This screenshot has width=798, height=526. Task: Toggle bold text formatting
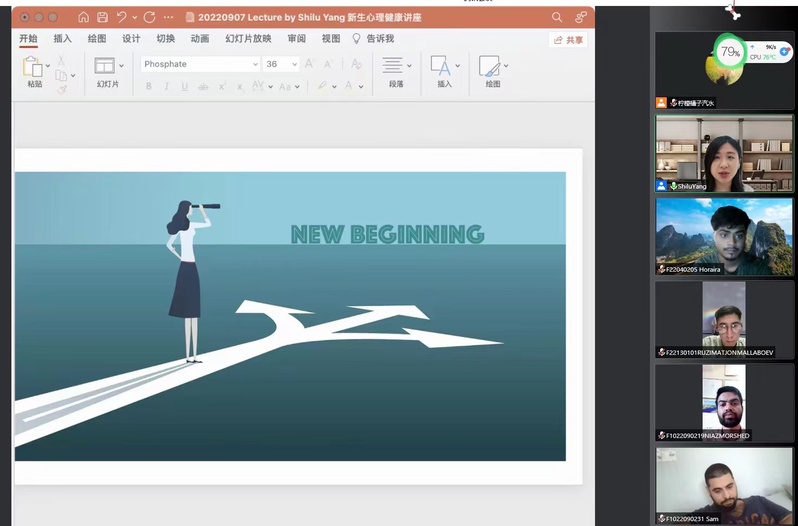(x=149, y=87)
